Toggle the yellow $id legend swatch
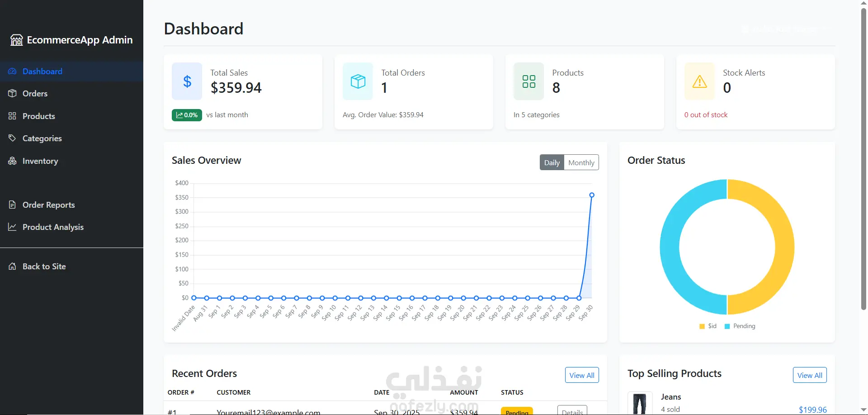This screenshot has width=868, height=415. [702, 326]
